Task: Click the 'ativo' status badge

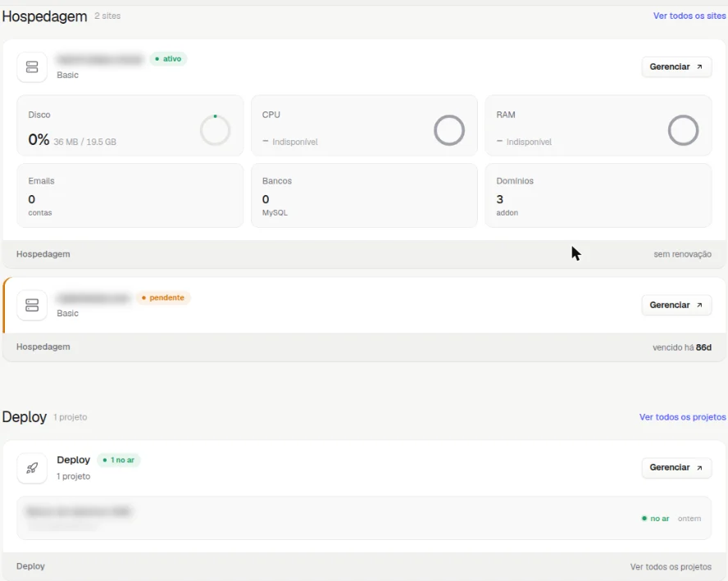Action: (168, 59)
